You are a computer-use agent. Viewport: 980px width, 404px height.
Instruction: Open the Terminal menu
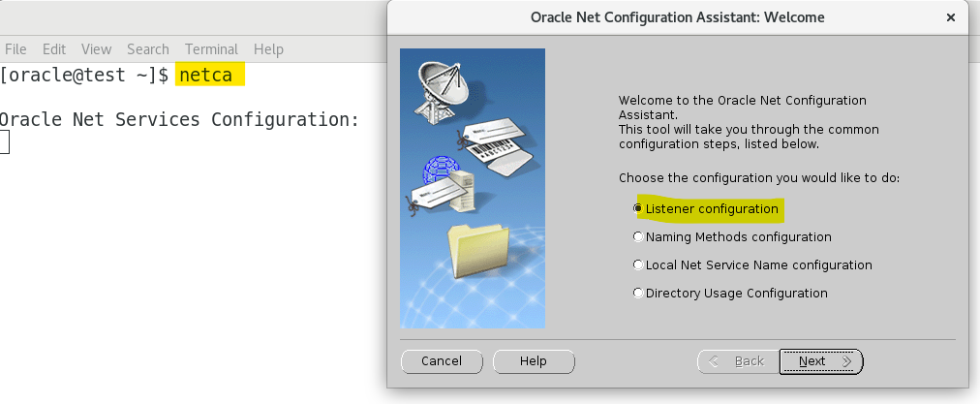click(x=211, y=48)
